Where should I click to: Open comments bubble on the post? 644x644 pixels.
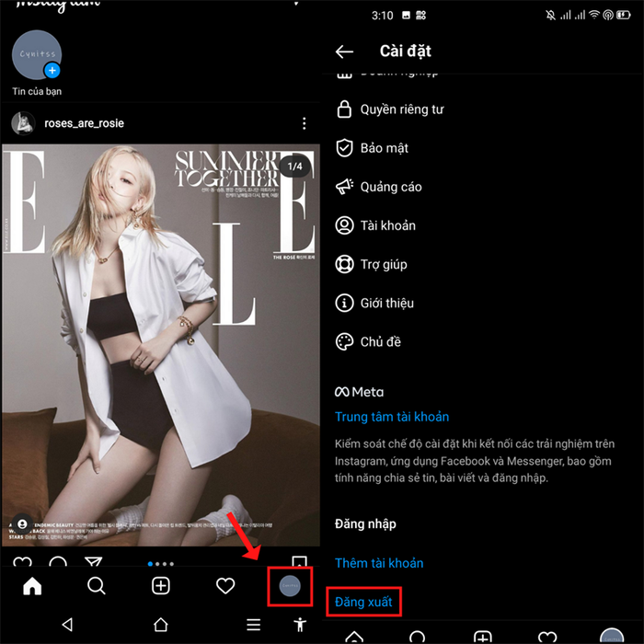[x=58, y=561]
